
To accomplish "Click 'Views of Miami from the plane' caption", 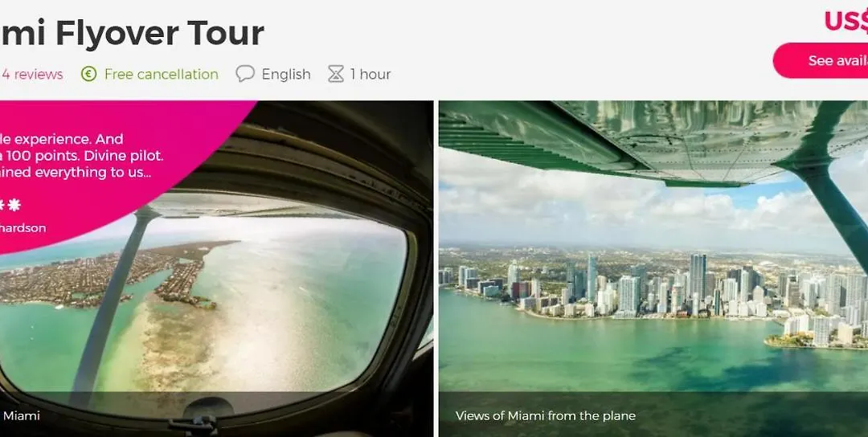I will (545, 415).
